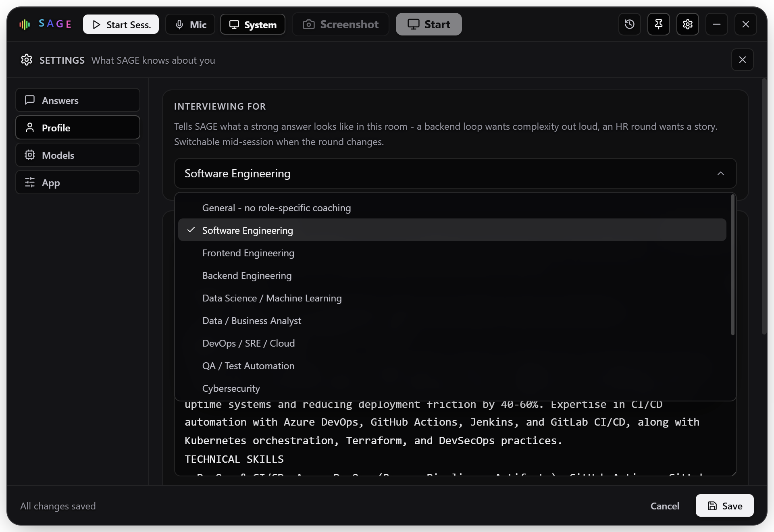Image resolution: width=774 pixels, height=532 pixels.
Task: Choose Backend Engineering option
Action: coord(452,275)
